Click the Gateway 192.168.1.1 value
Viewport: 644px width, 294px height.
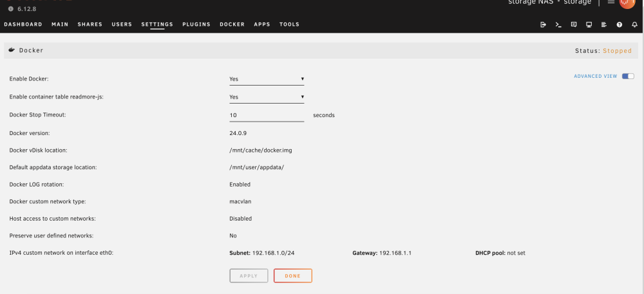click(382, 253)
